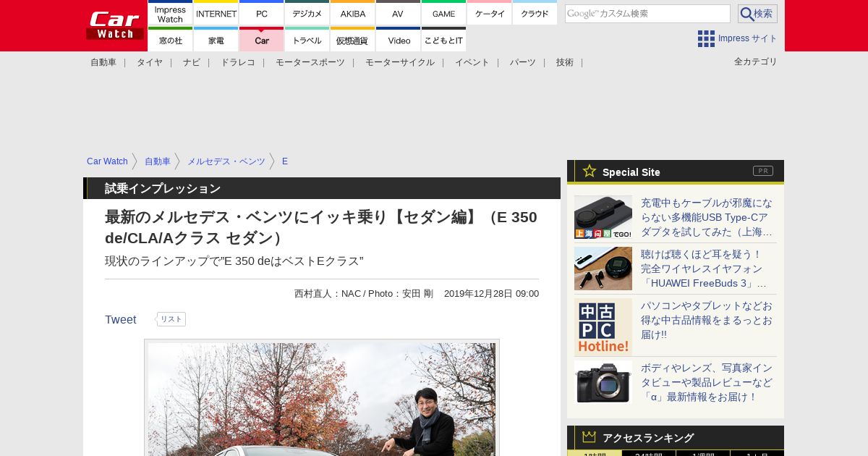
Task: Click the Car Watch logo
Action: click(x=114, y=26)
